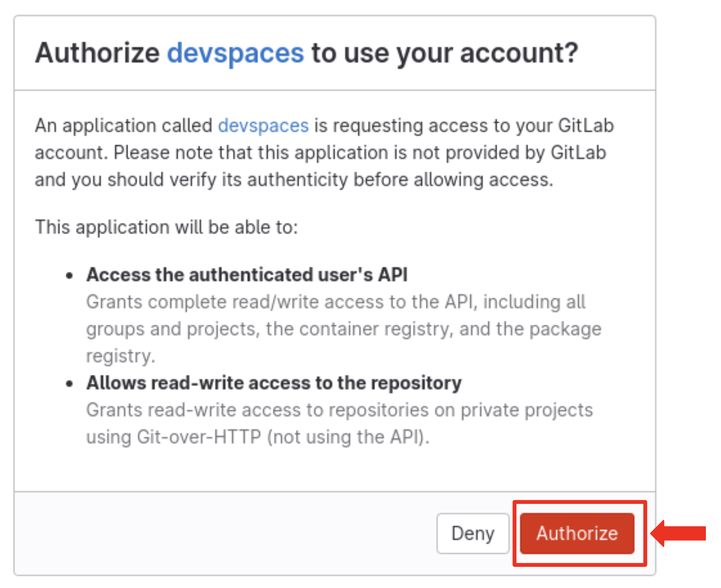Click "This application will be able to:" text
The height and width of the screenshot is (588, 721).
click(x=166, y=227)
